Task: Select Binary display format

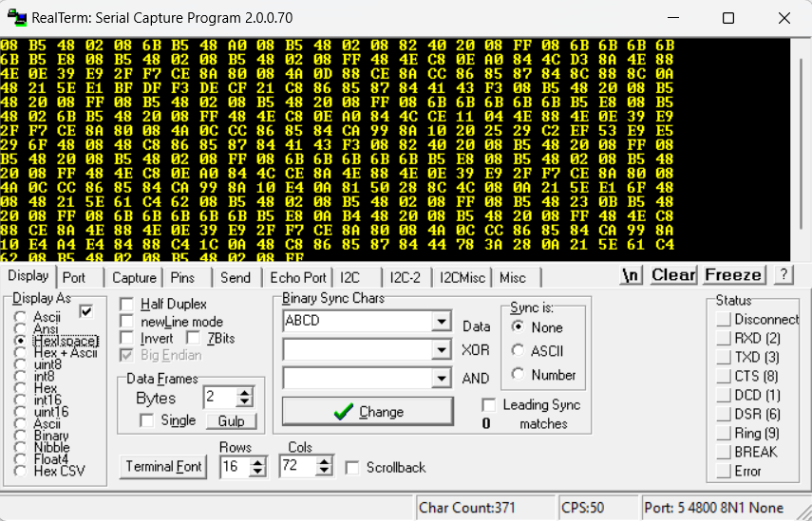Action: pos(21,436)
